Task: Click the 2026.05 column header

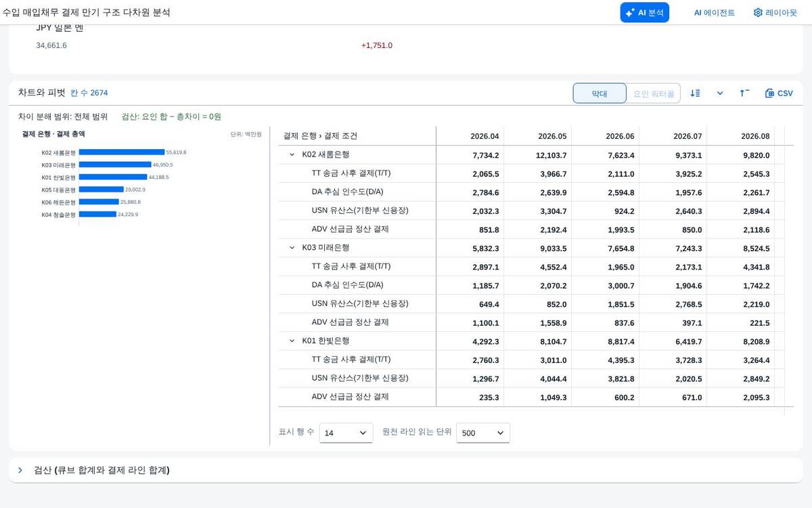Action: pyautogui.click(x=538, y=136)
